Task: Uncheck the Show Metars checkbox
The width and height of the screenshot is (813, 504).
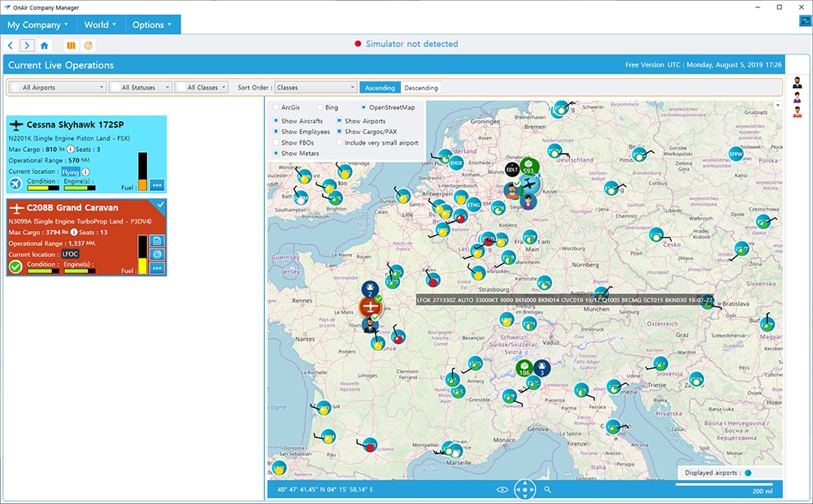Action: click(x=276, y=154)
